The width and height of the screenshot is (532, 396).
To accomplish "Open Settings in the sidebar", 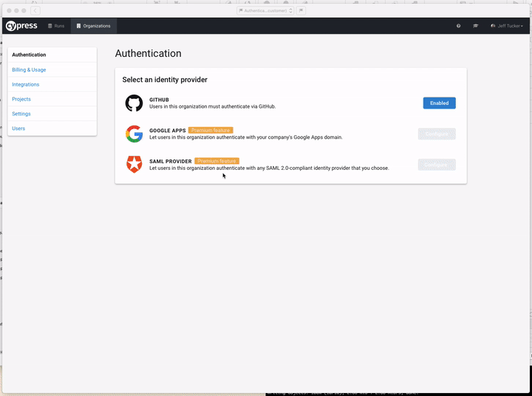I will pos(21,114).
